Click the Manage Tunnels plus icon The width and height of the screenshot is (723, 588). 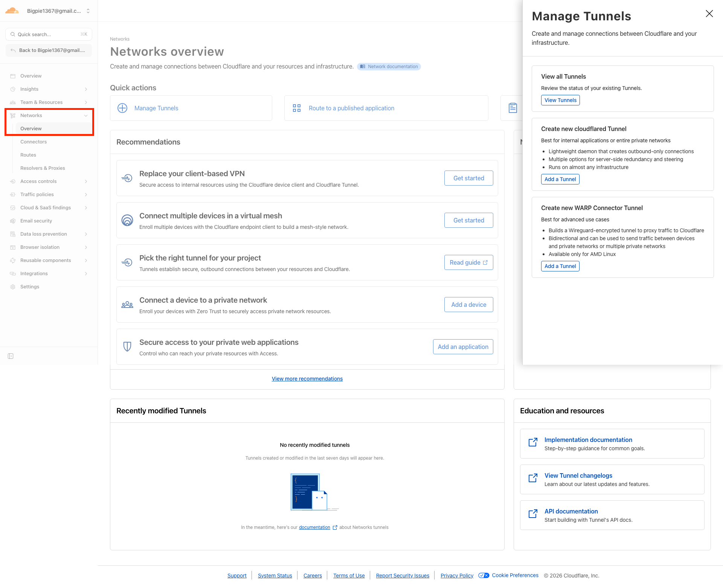pyautogui.click(x=122, y=108)
